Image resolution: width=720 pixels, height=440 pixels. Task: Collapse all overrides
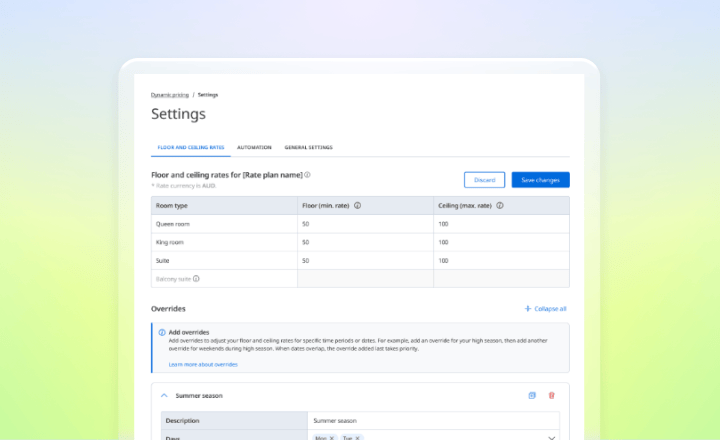click(x=545, y=309)
